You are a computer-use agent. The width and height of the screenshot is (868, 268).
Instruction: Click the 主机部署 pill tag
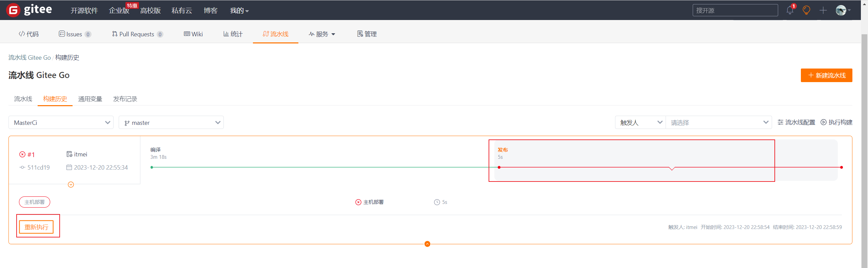click(35, 202)
